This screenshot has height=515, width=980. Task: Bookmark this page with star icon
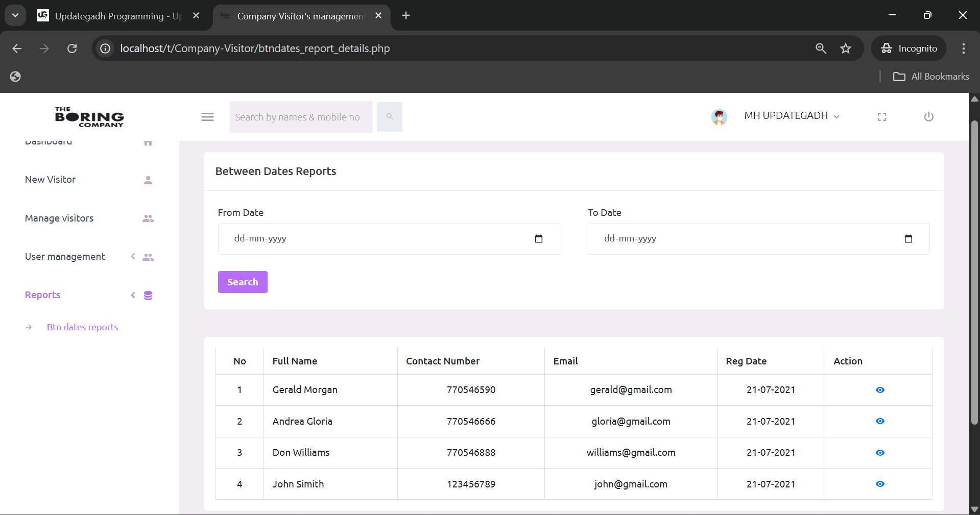click(846, 48)
